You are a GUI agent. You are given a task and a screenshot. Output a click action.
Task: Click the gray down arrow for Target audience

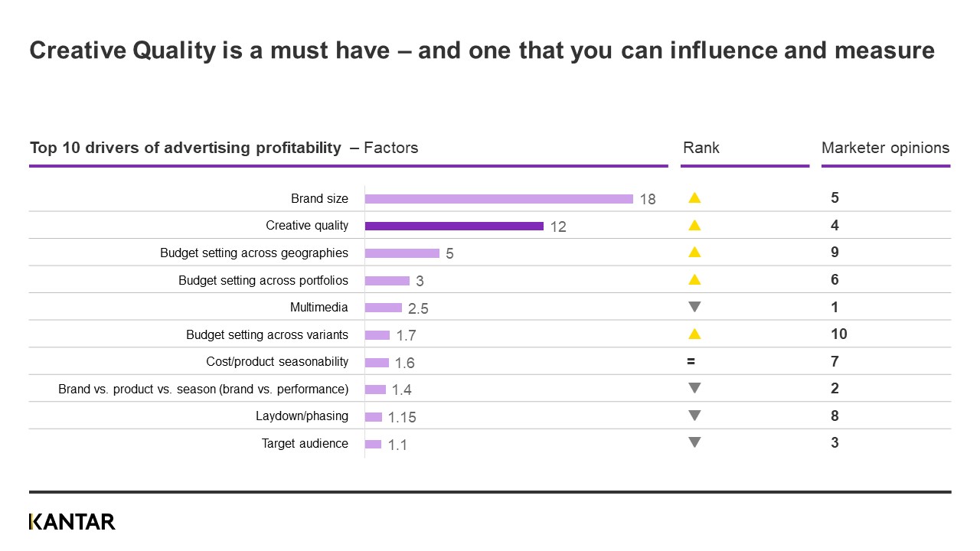tap(694, 442)
